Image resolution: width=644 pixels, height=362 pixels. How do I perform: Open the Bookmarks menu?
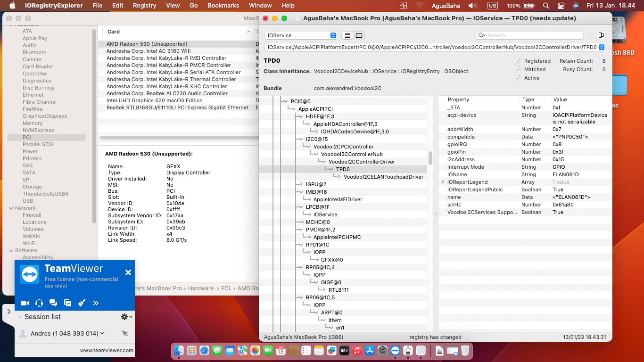(x=223, y=6)
